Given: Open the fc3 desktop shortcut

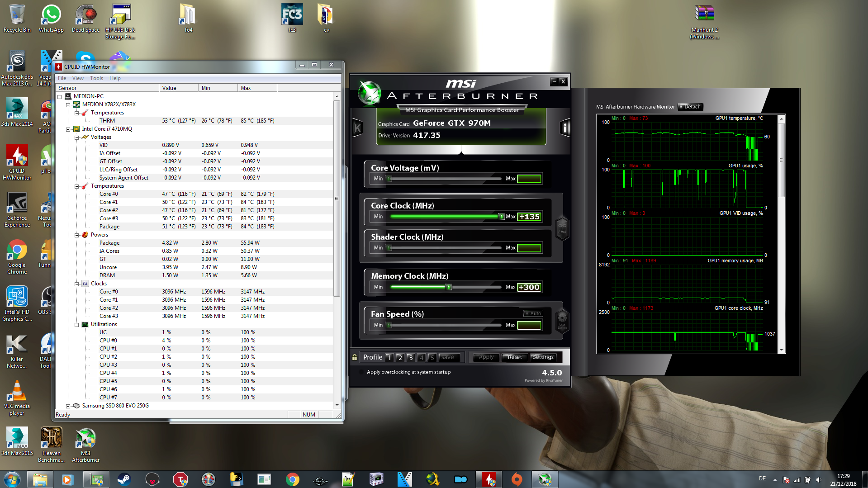Looking at the screenshot, I should pyautogui.click(x=292, y=19).
